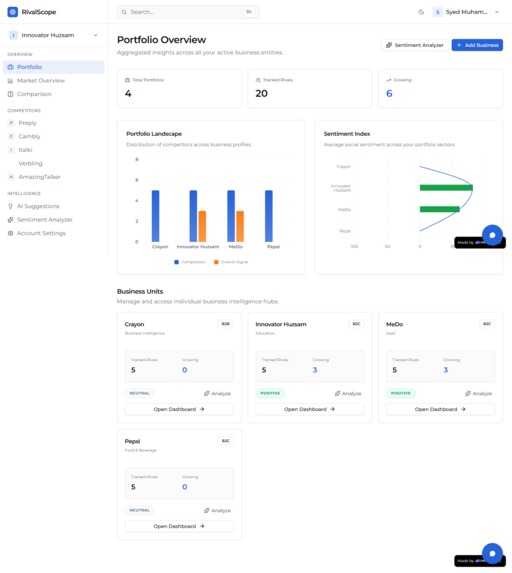Open the Comparison page
Image resolution: width=512 pixels, height=573 pixels.
[54, 94]
